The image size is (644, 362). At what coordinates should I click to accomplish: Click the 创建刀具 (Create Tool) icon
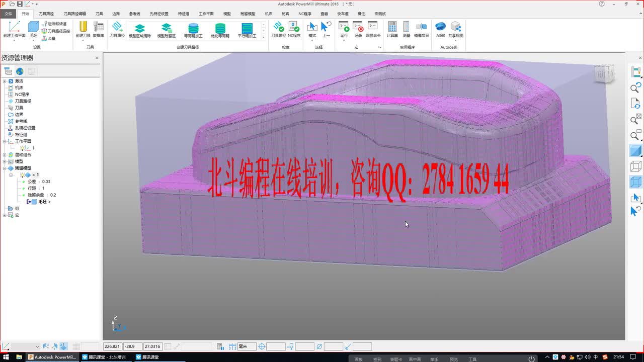[x=83, y=27]
